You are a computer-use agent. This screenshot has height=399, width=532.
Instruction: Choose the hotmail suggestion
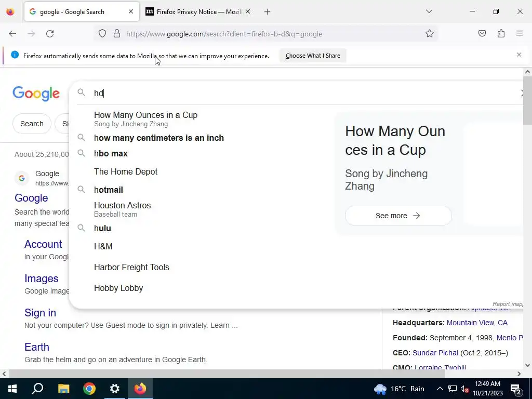(108, 190)
